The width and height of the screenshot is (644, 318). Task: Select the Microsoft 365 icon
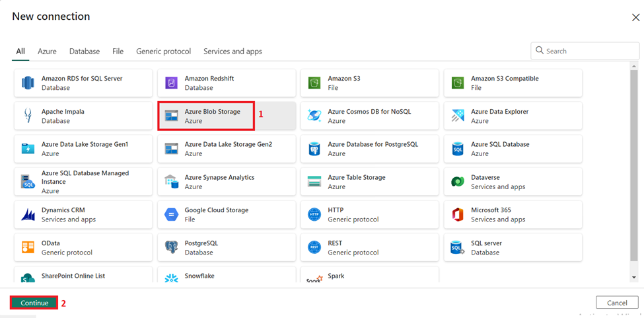457,214
